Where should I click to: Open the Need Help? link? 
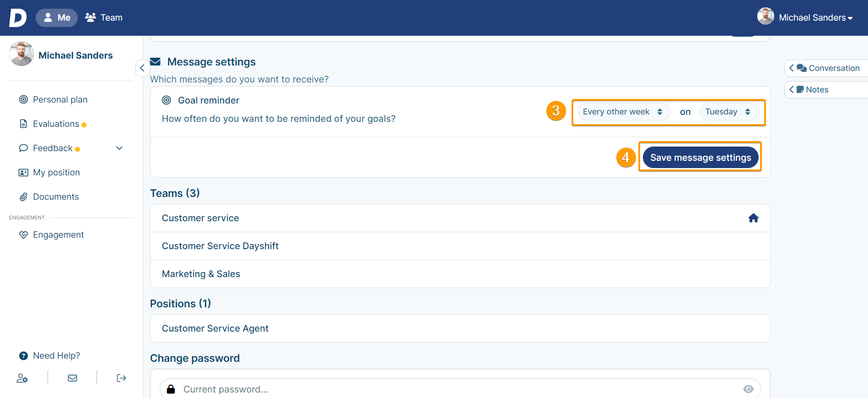click(56, 355)
